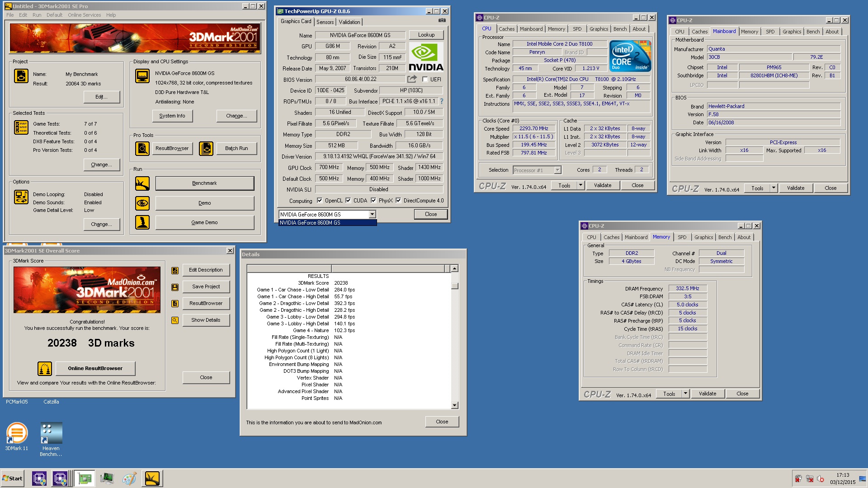Click the Show Details button

point(206,320)
